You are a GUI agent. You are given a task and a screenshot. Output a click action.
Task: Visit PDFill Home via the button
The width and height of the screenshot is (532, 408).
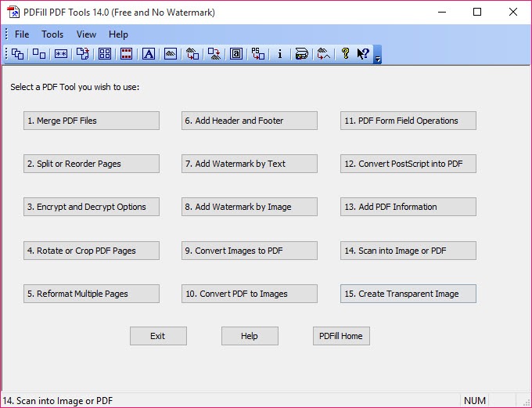[x=341, y=336]
